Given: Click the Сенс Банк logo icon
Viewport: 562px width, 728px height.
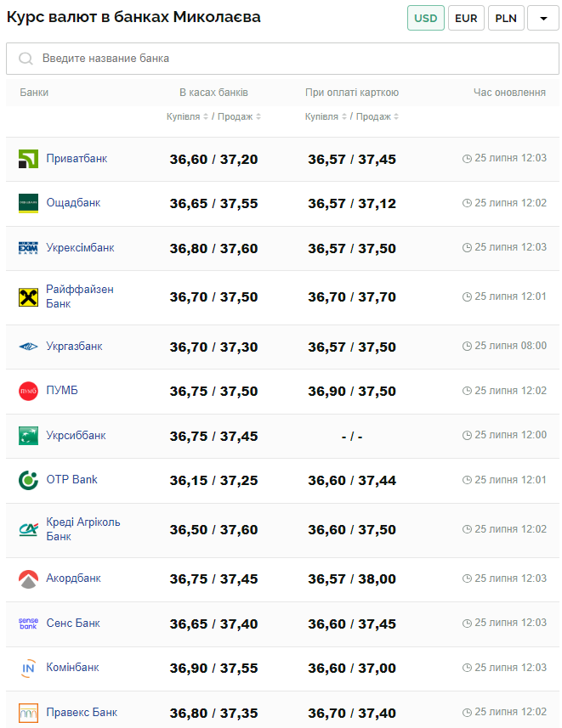Looking at the screenshot, I should pyautogui.click(x=28, y=624).
